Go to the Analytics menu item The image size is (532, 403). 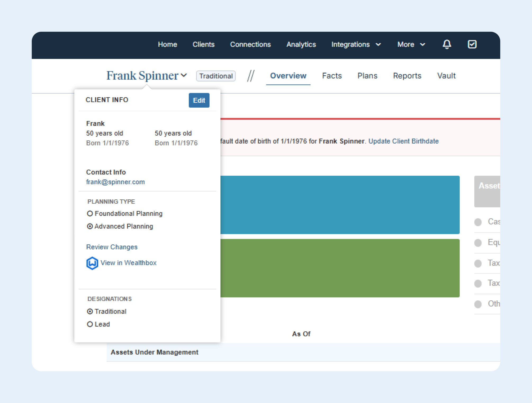coord(301,44)
